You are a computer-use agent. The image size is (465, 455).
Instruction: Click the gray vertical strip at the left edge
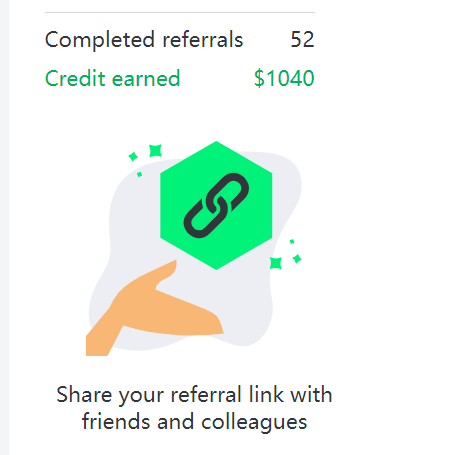pyautogui.click(x=4, y=227)
